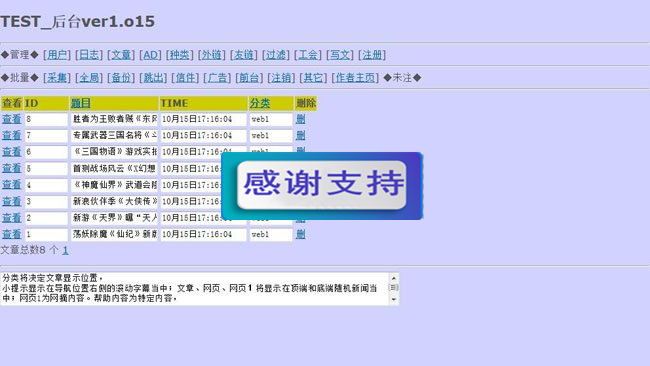Image resolution: width=650 pixels, height=366 pixels.
Task: Click the web1 category field for article 8
Action: 271,119
